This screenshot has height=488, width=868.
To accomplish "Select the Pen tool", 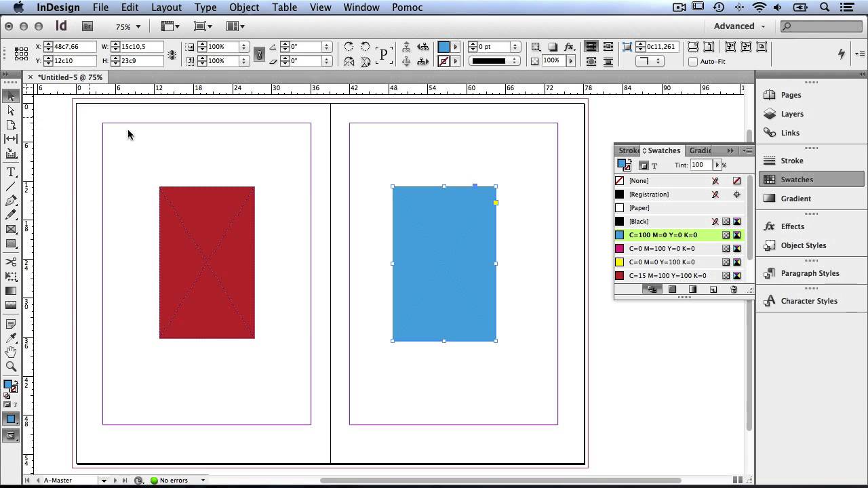I will tap(11, 201).
